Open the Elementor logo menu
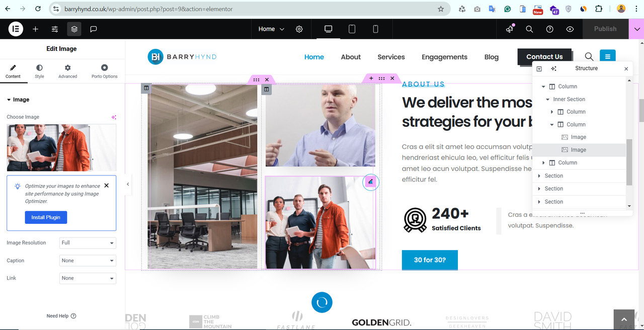 coord(16,29)
